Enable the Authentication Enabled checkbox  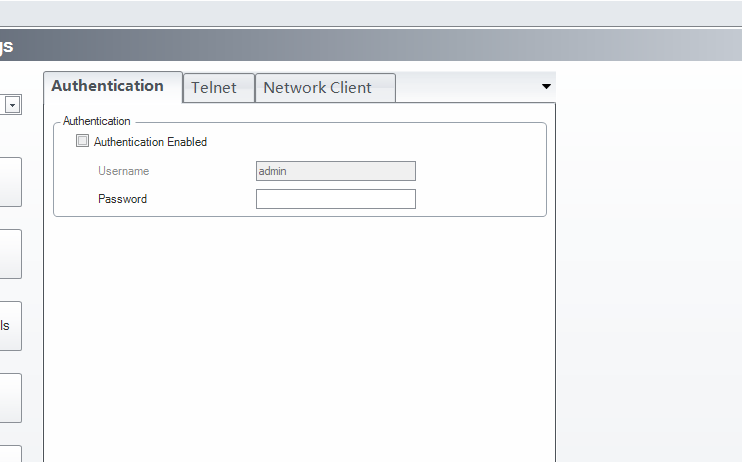[x=82, y=141]
